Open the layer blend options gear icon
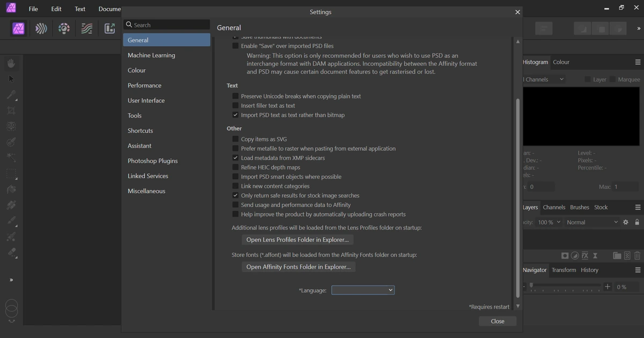644x338 pixels. pos(626,222)
